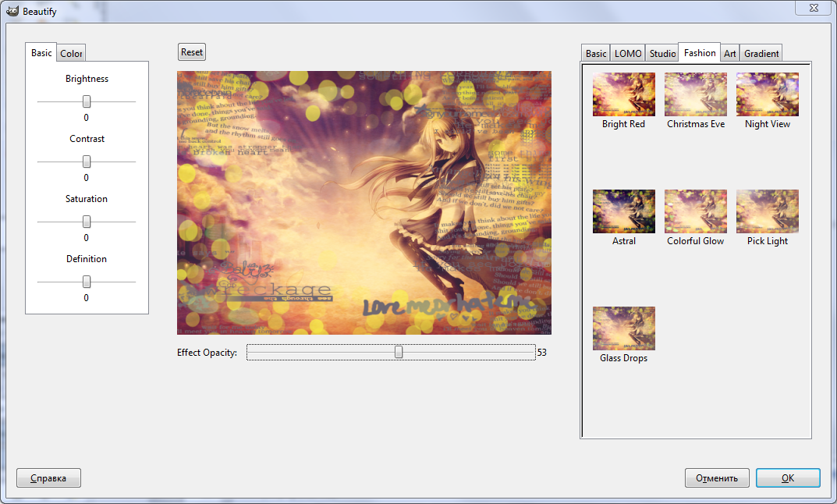Image resolution: width=837 pixels, height=504 pixels.
Task: Click the GIMP icon in title bar
Action: pyautogui.click(x=12, y=11)
